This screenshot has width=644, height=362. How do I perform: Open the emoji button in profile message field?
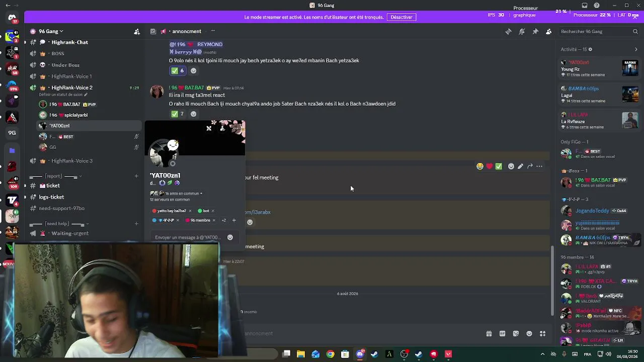(x=230, y=237)
